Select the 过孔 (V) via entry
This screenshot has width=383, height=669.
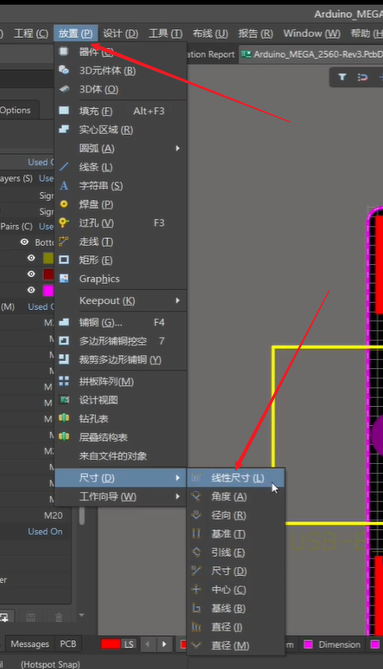click(121, 223)
